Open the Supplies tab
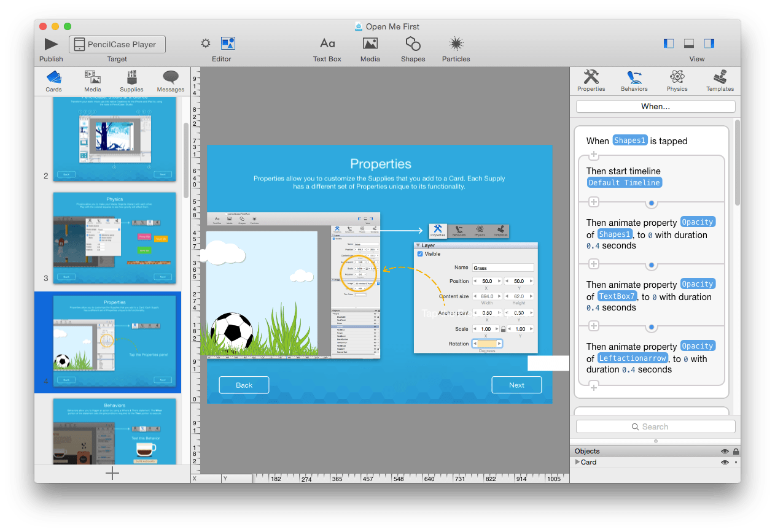 pyautogui.click(x=131, y=81)
